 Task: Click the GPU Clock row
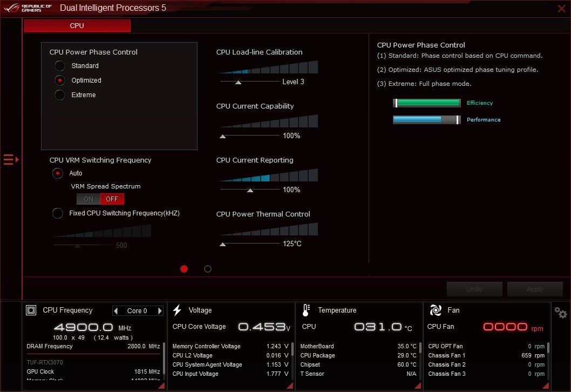click(x=93, y=371)
